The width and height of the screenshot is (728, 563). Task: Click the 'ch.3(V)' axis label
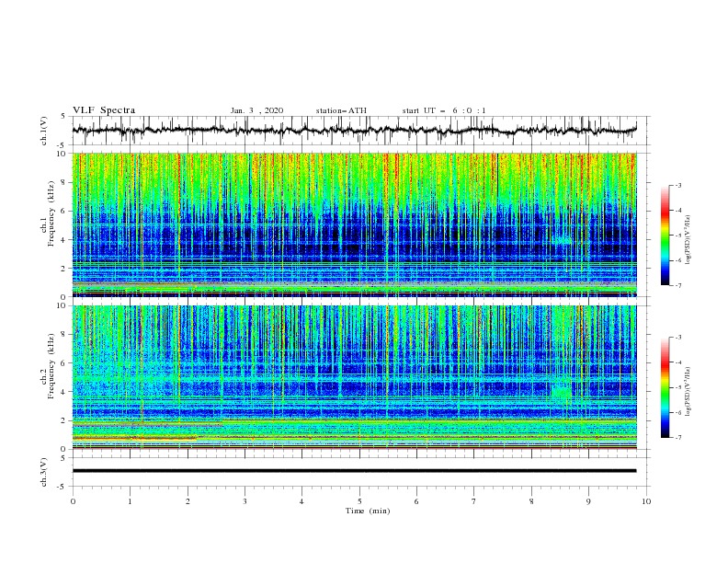44,472
